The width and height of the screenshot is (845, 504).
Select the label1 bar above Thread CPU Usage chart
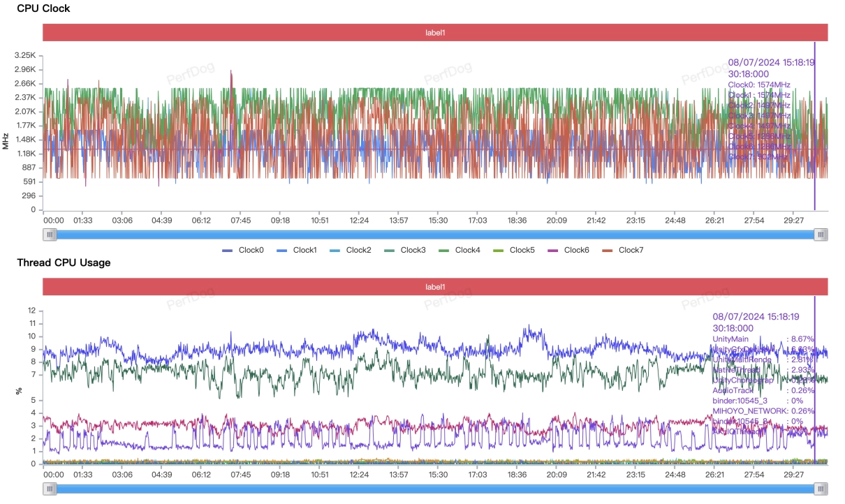[435, 287]
